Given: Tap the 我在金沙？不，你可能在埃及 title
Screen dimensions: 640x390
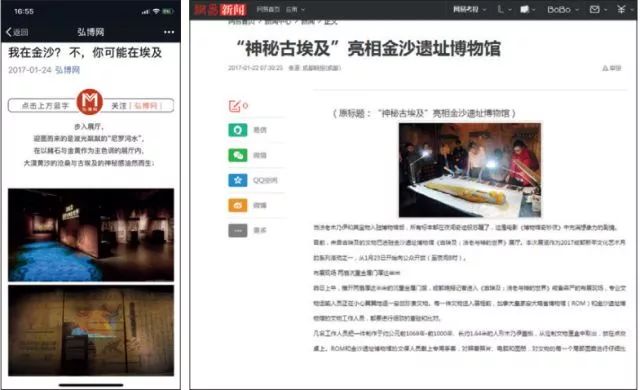Looking at the screenshot, I should pos(85,53).
